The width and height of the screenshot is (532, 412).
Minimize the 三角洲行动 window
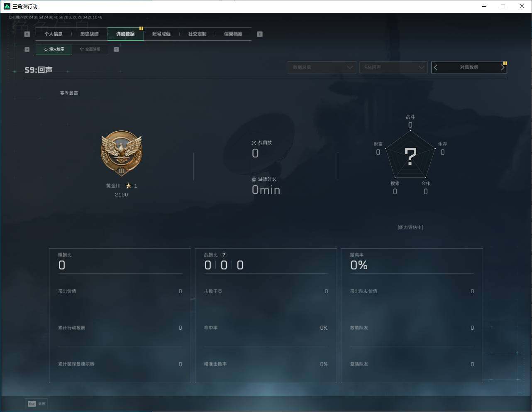(x=484, y=6)
